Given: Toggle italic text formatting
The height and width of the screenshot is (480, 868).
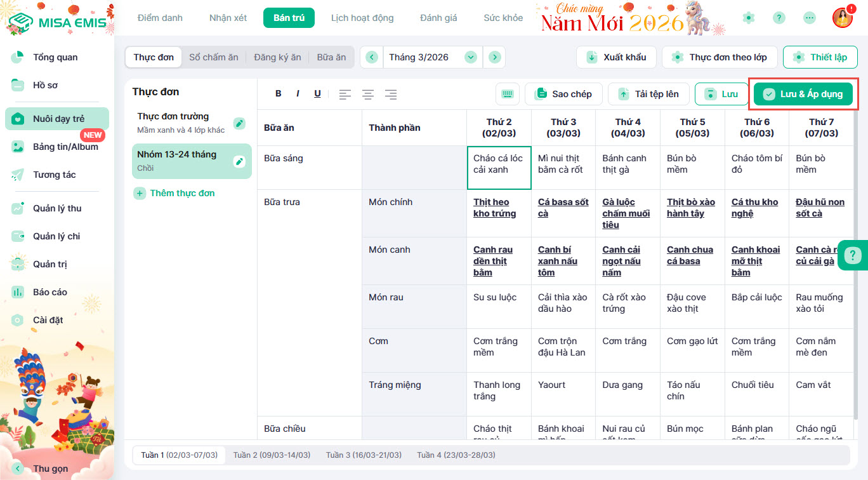Looking at the screenshot, I should coord(298,94).
